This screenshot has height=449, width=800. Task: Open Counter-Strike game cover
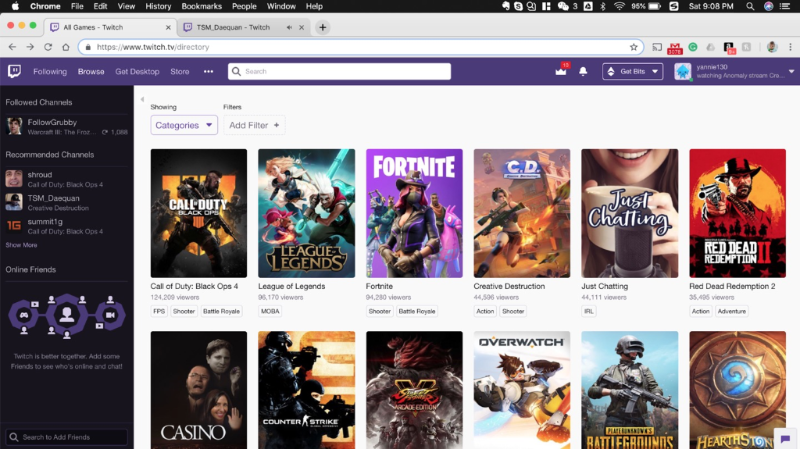tap(307, 390)
